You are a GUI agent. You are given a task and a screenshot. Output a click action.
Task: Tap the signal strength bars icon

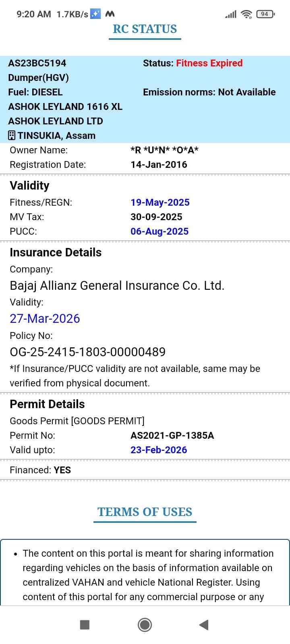tap(231, 15)
